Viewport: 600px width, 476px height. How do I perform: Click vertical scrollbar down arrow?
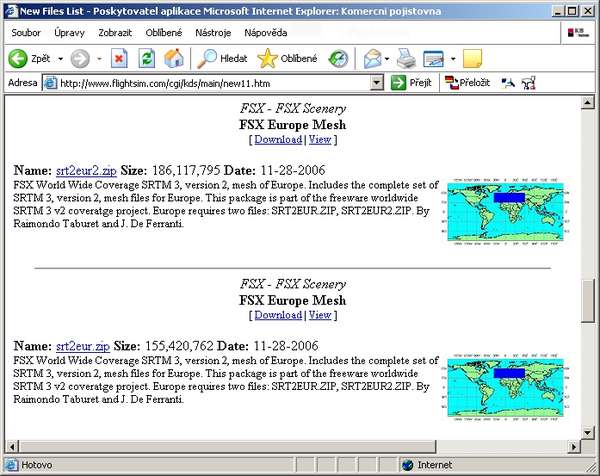(x=587, y=433)
